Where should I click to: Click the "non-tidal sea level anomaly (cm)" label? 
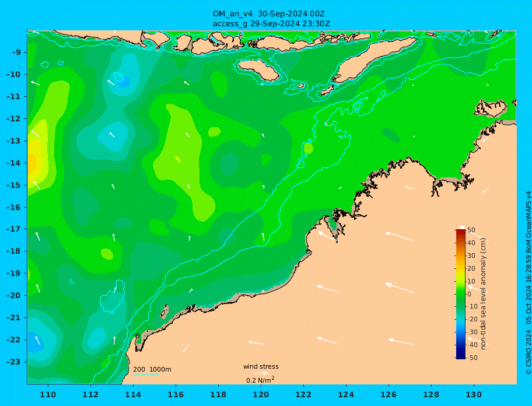point(484,293)
